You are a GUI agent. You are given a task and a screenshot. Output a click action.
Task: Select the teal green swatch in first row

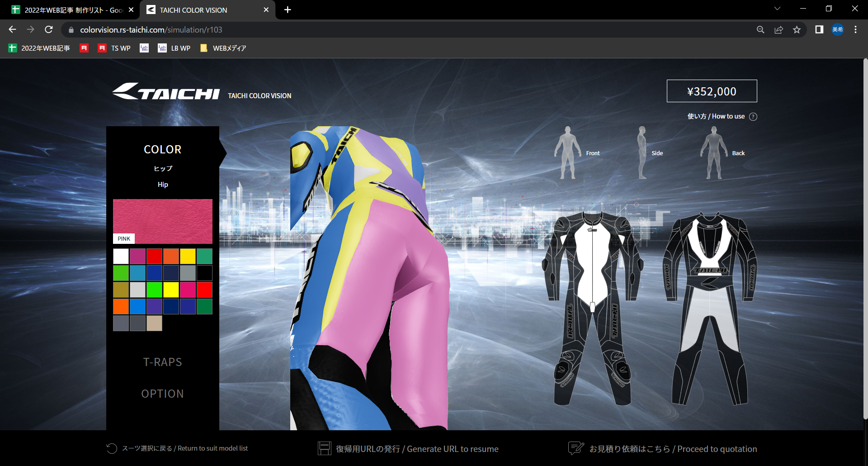[204, 256]
